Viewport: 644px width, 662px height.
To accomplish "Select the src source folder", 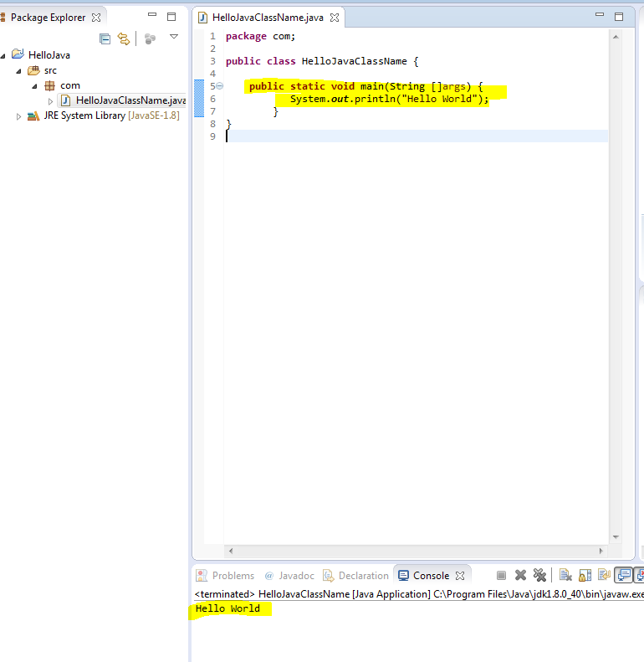I will coord(50,70).
